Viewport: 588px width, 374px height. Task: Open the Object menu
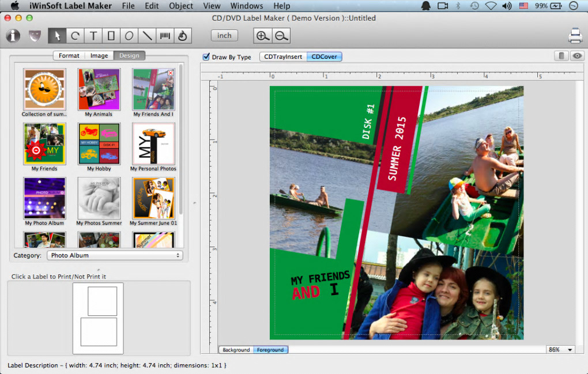(x=181, y=6)
